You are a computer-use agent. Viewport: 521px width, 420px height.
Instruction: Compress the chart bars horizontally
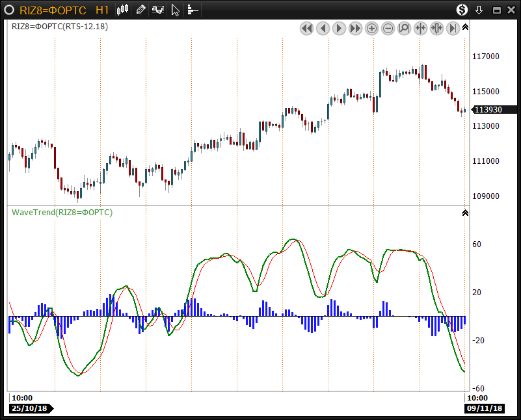[x=420, y=29]
